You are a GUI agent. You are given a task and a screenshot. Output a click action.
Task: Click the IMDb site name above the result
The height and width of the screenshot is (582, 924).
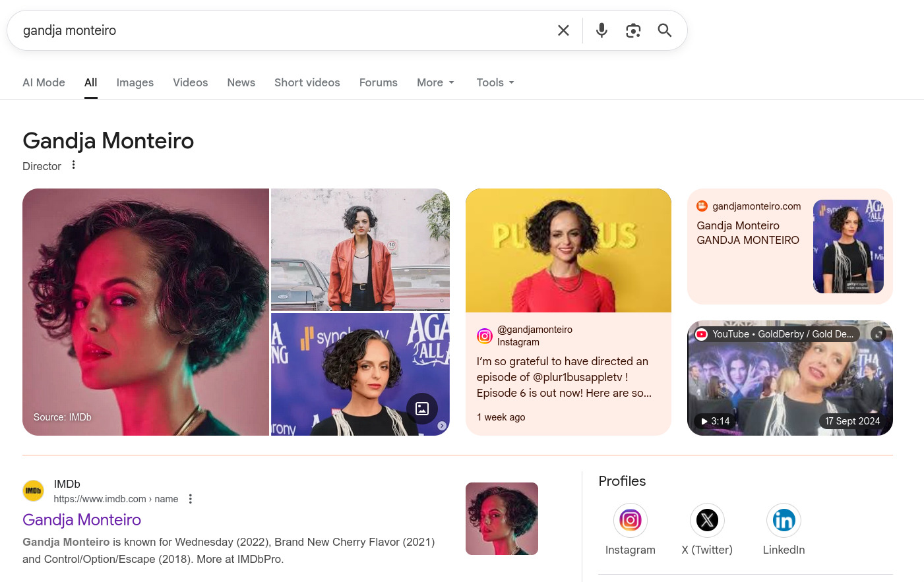click(67, 484)
